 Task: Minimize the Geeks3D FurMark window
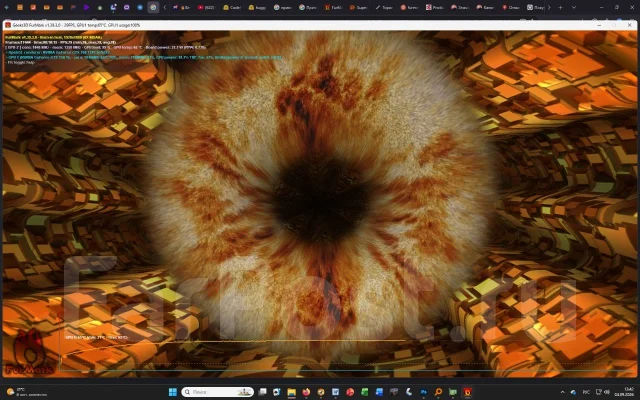tap(599, 25)
